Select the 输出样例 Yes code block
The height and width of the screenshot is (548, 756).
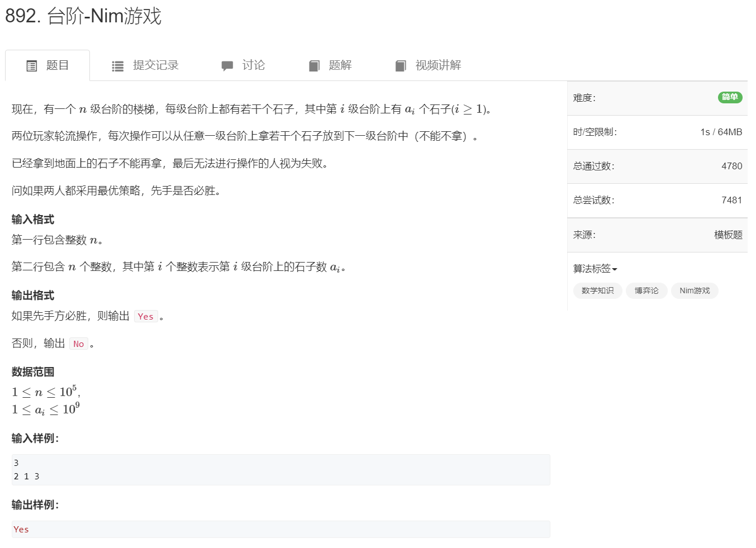tap(279, 529)
